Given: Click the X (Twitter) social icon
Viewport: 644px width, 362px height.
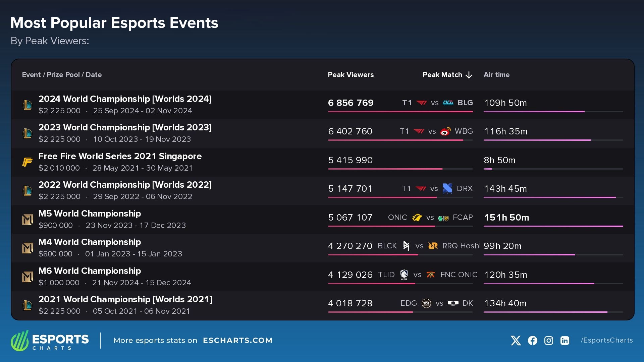Looking at the screenshot, I should click(516, 341).
